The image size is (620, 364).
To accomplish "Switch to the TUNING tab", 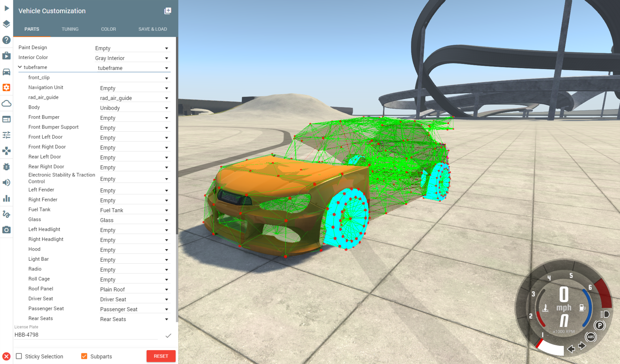I will click(70, 29).
